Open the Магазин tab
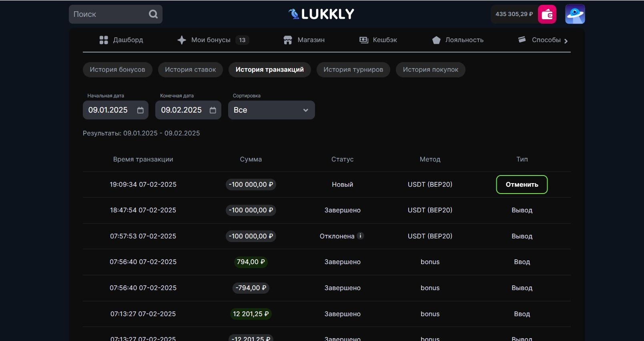 pos(304,40)
